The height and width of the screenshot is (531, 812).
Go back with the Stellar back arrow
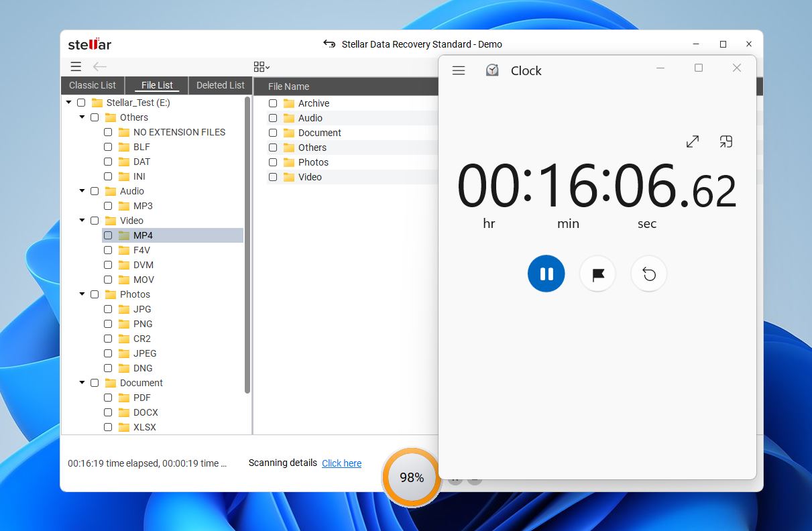[x=100, y=66]
